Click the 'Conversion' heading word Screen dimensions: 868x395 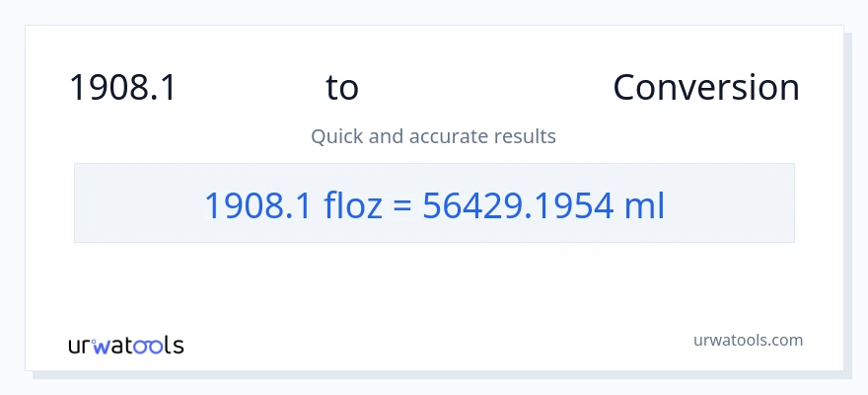(x=705, y=88)
